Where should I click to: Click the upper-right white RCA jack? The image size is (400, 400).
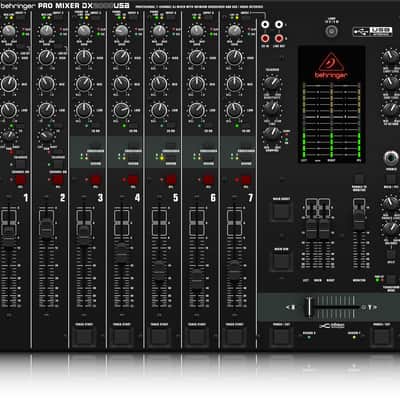click(x=279, y=25)
